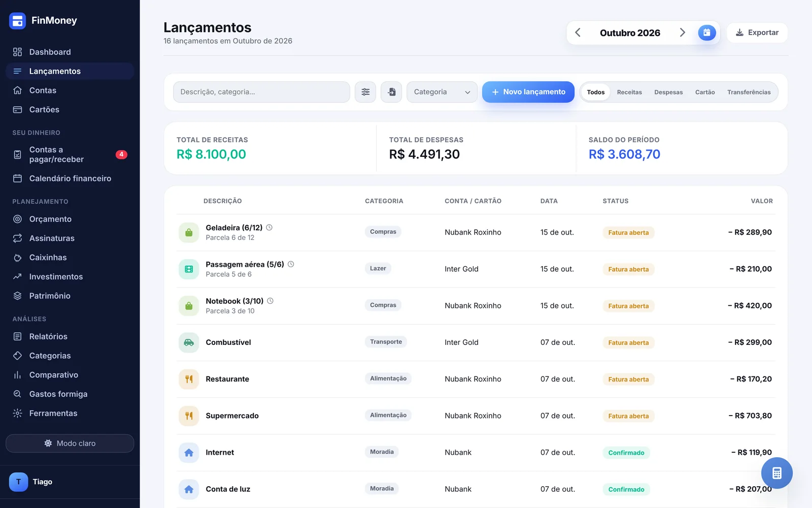The width and height of the screenshot is (812, 508).
Task: Click the clock icon beside Passagem aérea (5/6)
Action: pos(291,264)
